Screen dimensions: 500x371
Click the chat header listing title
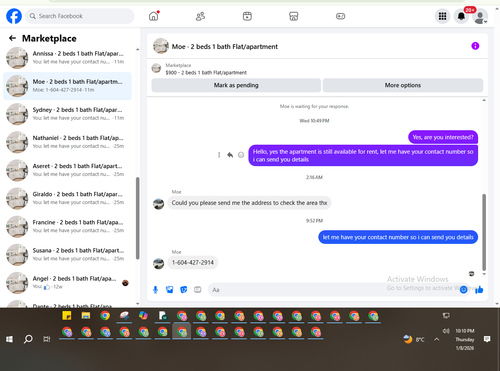pos(225,47)
